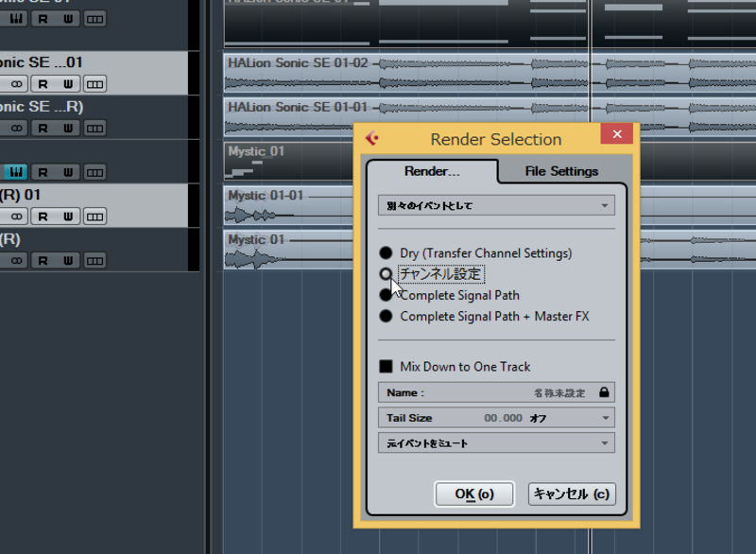Viewport: 756px width, 554px height.
Task: Select the Mystic_01 MIDI part
Action: [x=288, y=161]
